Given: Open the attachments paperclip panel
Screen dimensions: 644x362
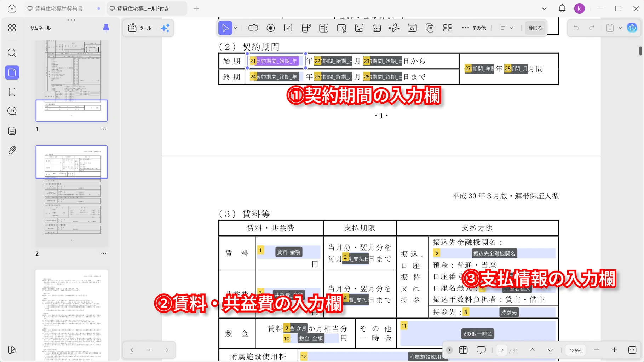Looking at the screenshot, I should pyautogui.click(x=12, y=150).
